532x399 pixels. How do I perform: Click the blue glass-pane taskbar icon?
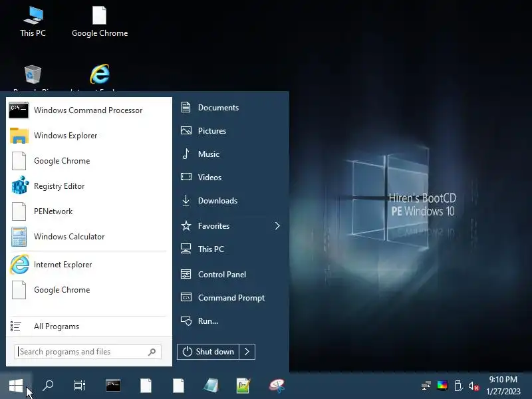pos(211,386)
